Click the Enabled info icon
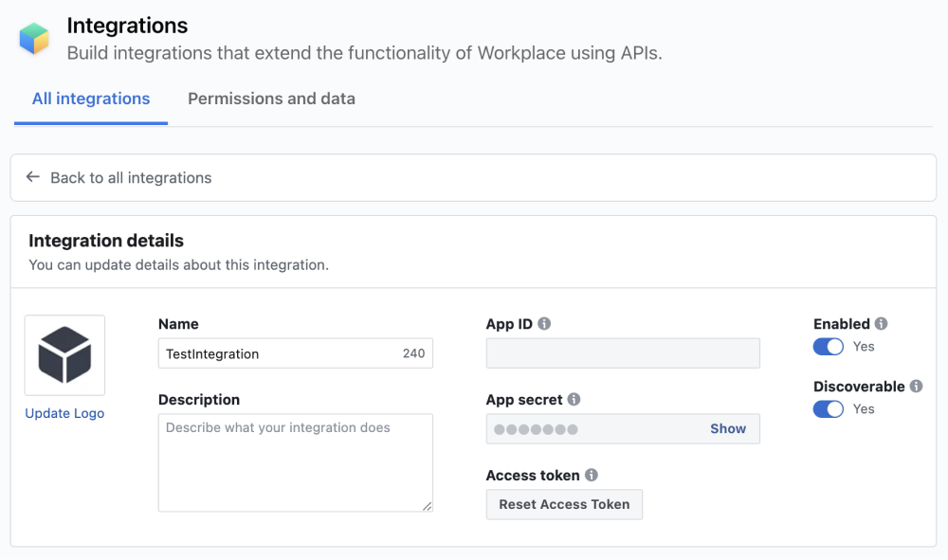 click(x=882, y=323)
